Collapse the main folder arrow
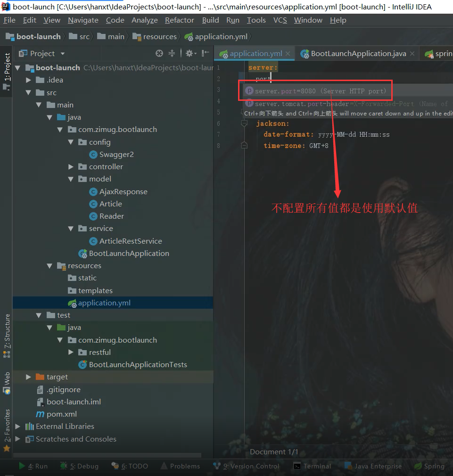Image resolution: width=453 pixels, height=476 pixels. click(39, 105)
